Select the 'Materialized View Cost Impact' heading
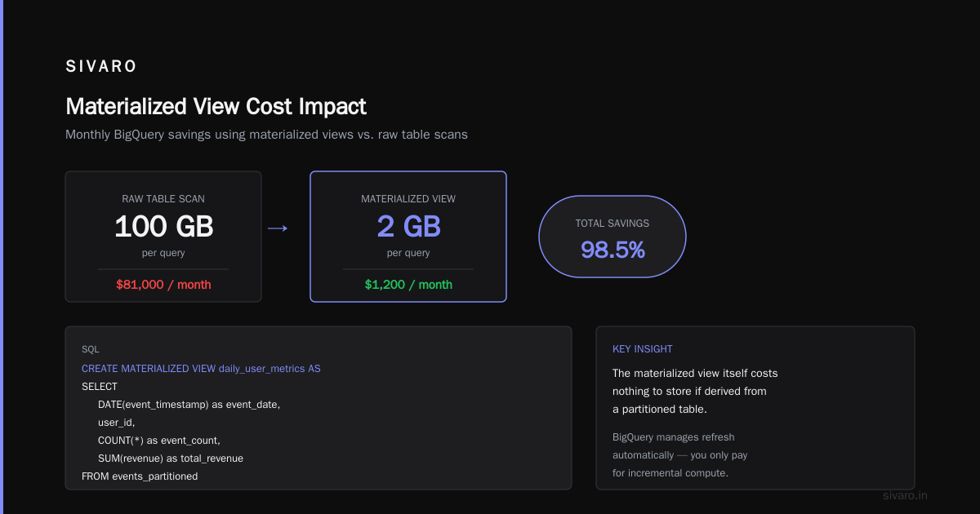 point(216,107)
